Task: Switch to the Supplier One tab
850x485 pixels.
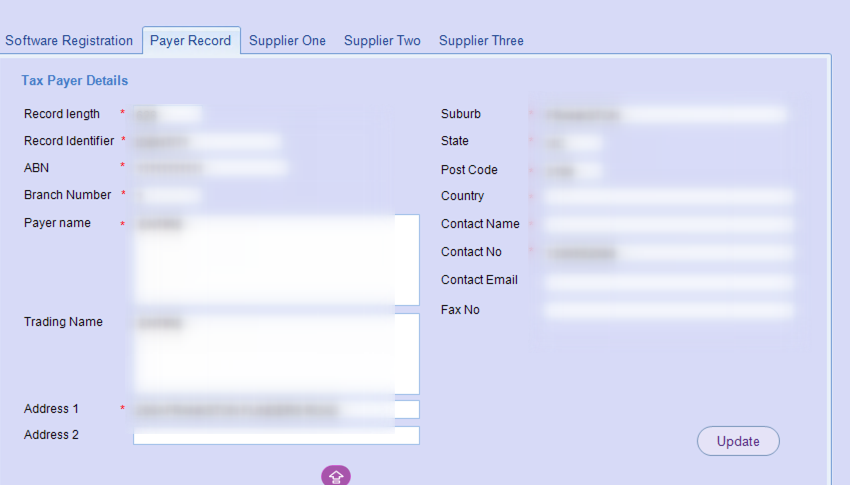Action: click(x=287, y=41)
